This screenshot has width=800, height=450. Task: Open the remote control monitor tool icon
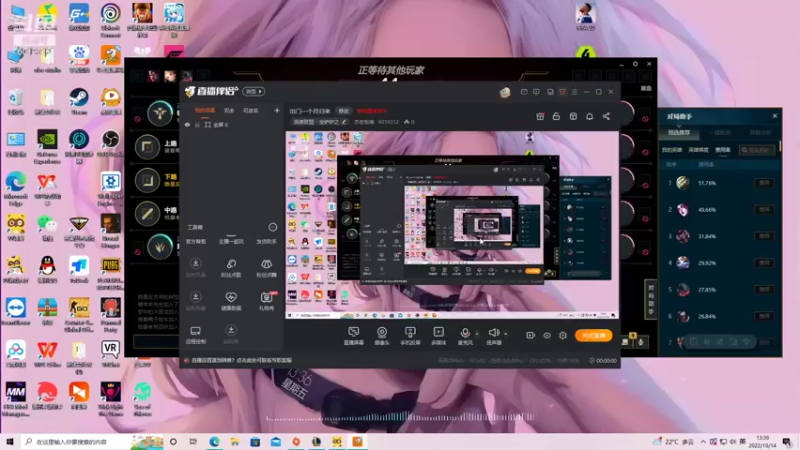(x=195, y=335)
